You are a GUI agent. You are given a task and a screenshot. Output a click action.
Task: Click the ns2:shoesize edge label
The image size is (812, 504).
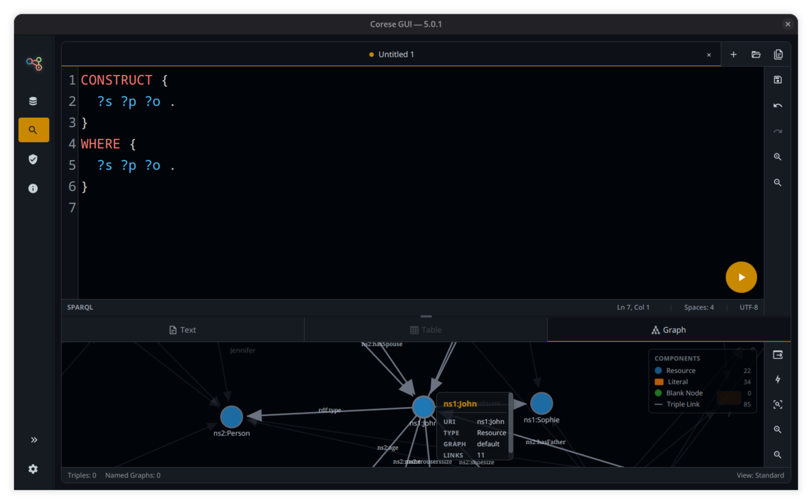[476, 462]
